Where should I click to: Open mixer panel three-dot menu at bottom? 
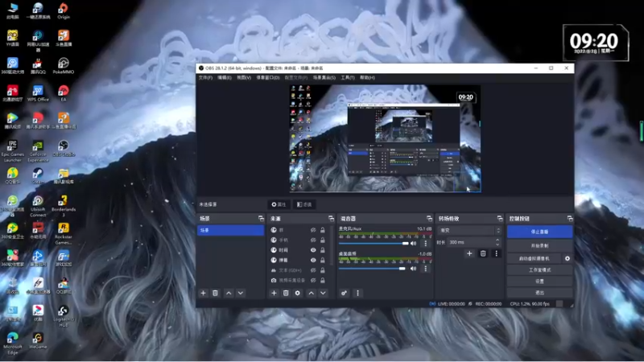tap(357, 293)
